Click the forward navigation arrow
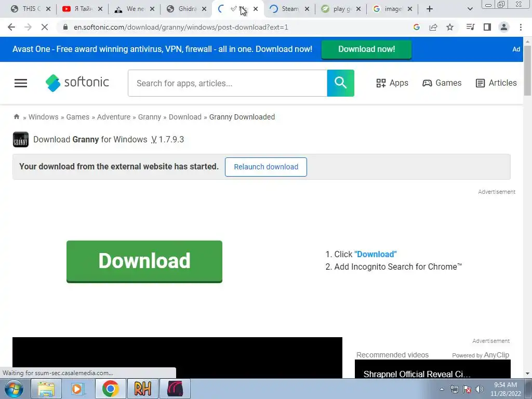 [x=28, y=27]
